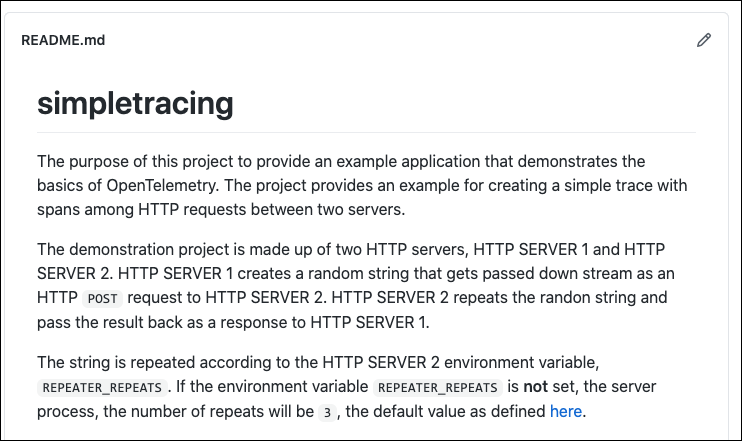Click REPEATER_REPEATS code before the bold "not"

pyautogui.click(x=436, y=387)
